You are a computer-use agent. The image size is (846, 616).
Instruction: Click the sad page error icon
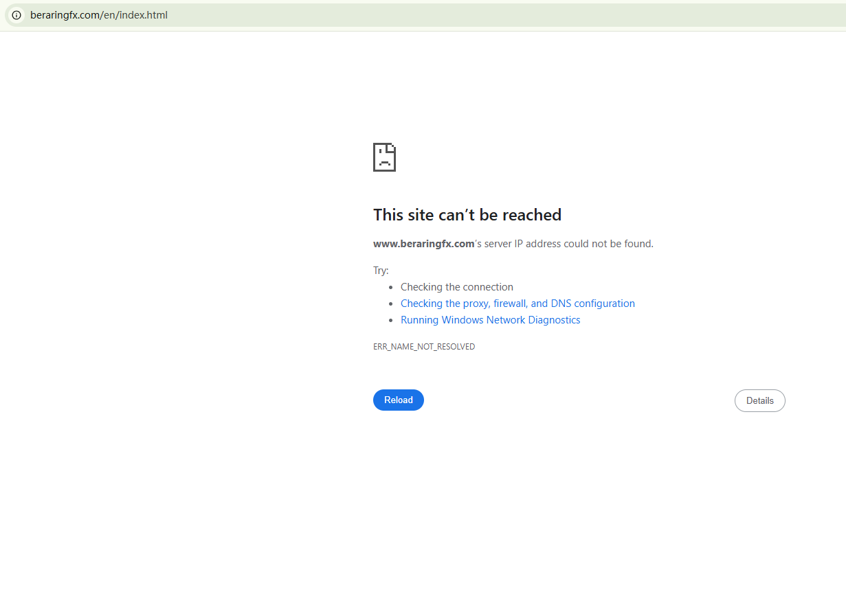tap(384, 157)
